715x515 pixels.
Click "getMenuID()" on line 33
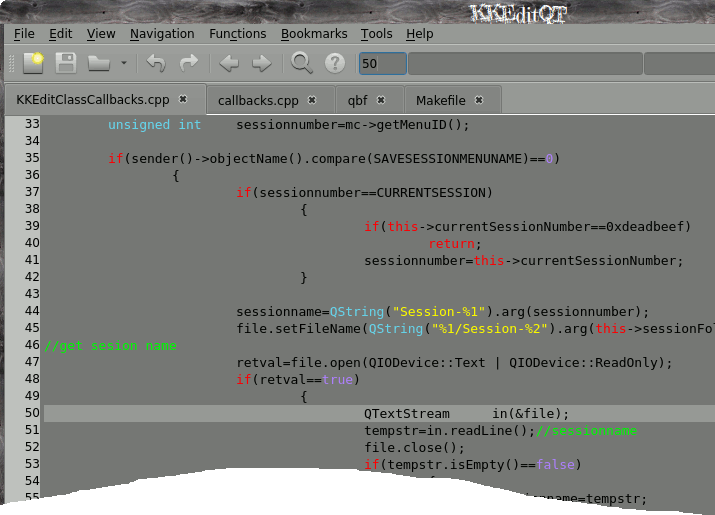pos(419,125)
